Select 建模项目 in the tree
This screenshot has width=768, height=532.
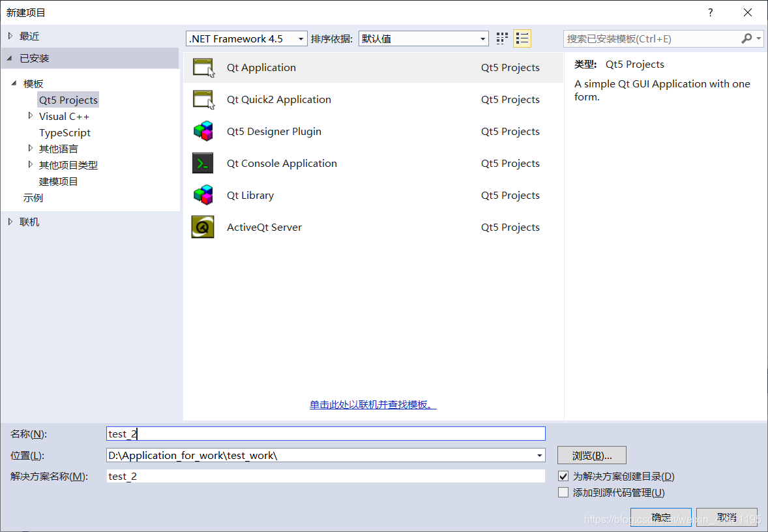pyautogui.click(x=58, y=182)
